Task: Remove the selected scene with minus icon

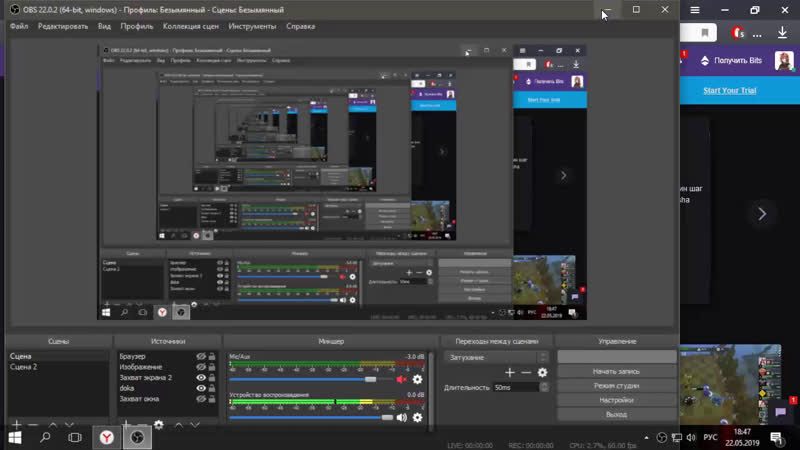Action: (33, 424)
